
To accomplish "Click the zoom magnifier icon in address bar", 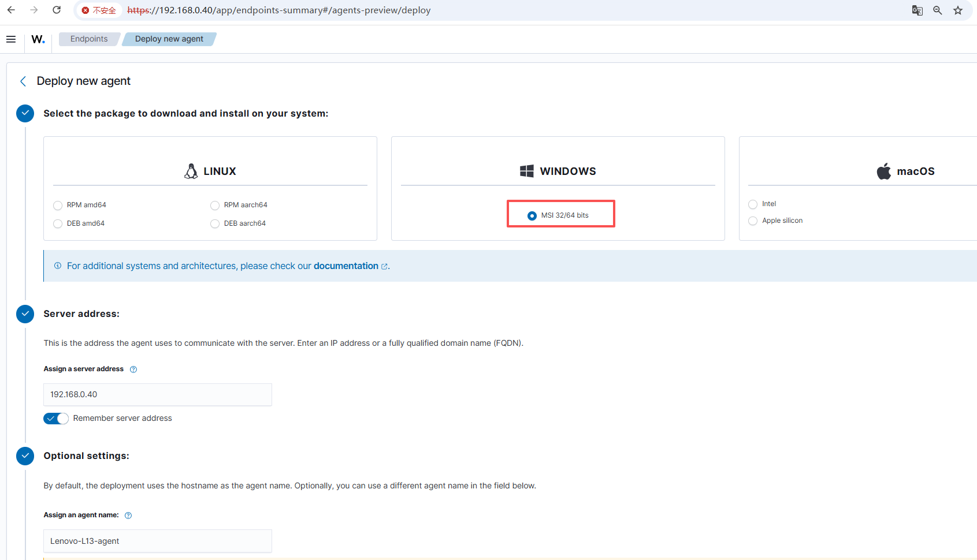I will 938,10.
